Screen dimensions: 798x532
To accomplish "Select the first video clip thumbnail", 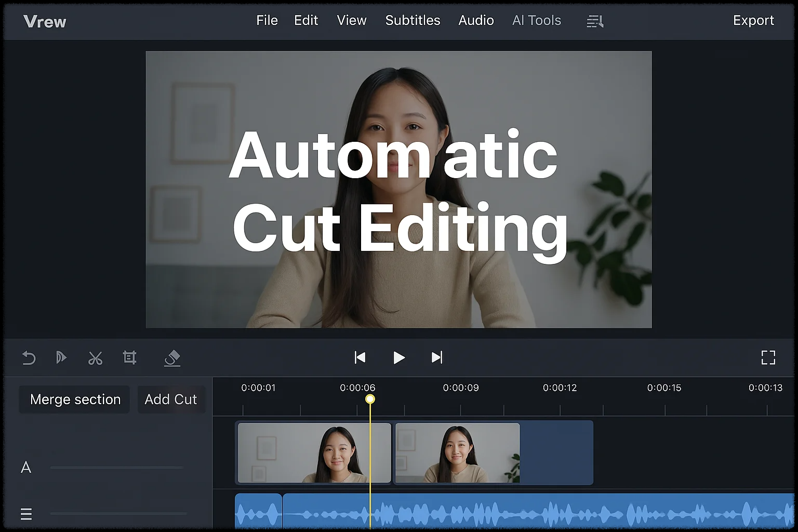I will [314, 453].
